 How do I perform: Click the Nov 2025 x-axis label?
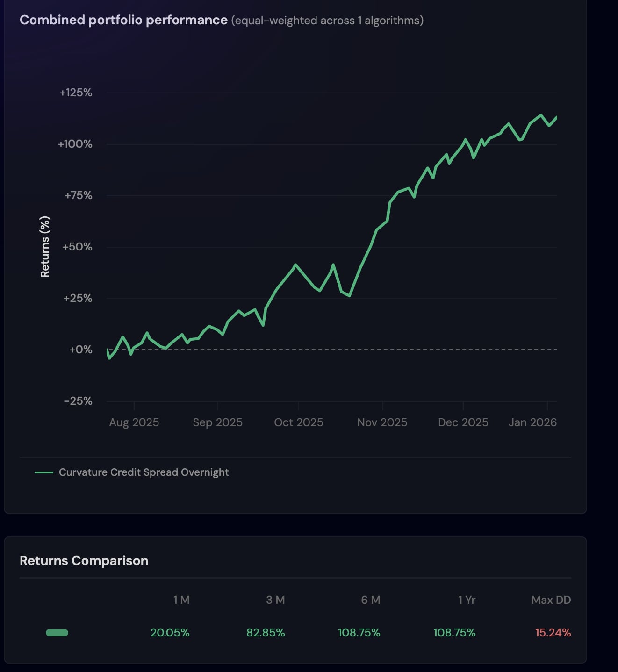[382, 422]
